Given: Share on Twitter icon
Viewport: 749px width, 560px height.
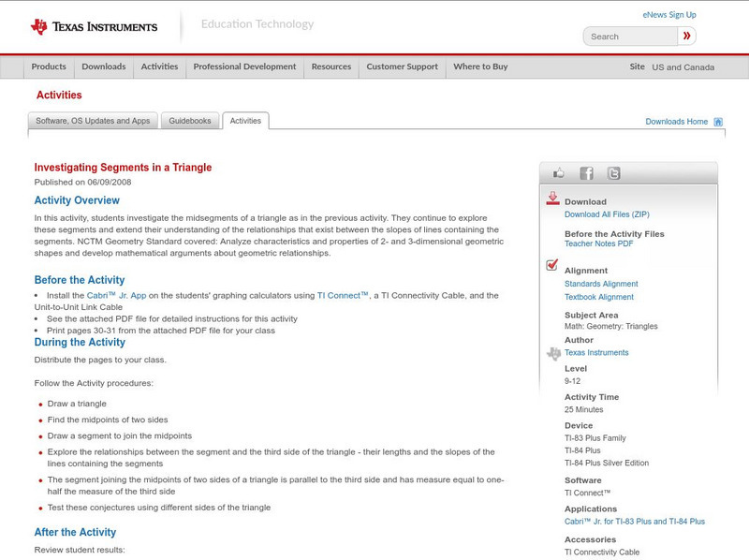Looking at the screenshot, I should point(613,173).
